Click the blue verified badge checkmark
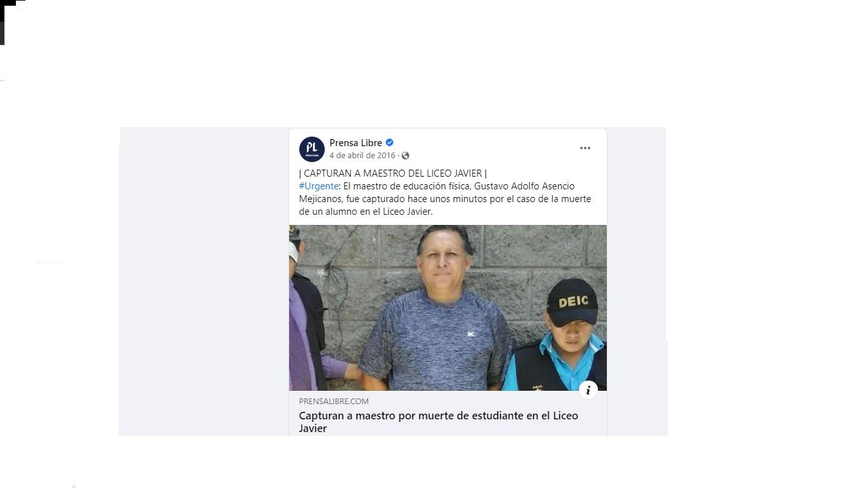 pos(390,142)
